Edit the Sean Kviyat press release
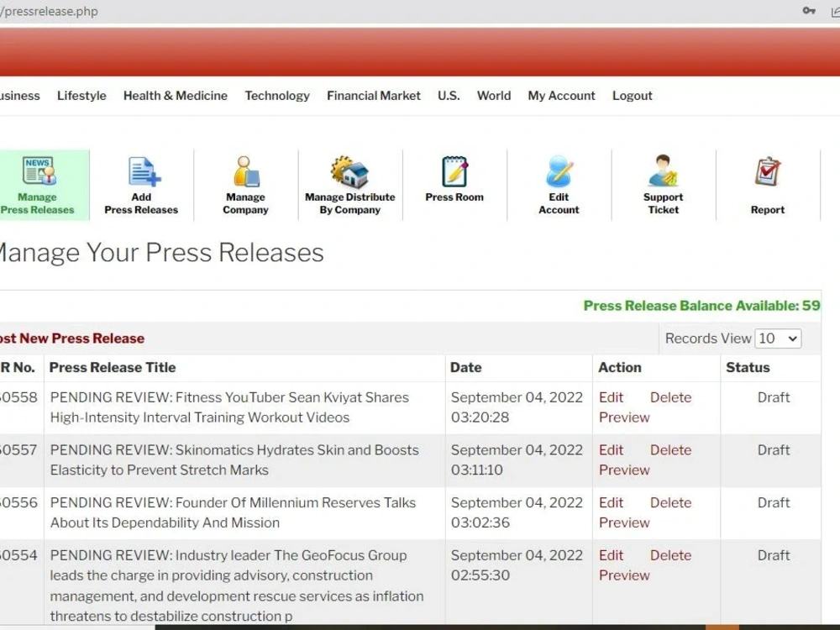840x630 pixels. 611,397
